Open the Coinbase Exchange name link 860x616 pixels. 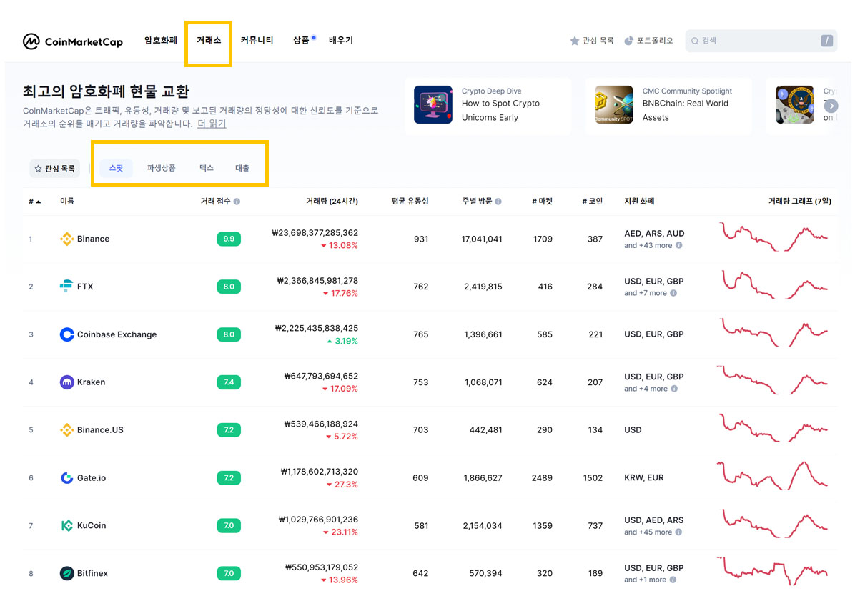pos(117,334)
